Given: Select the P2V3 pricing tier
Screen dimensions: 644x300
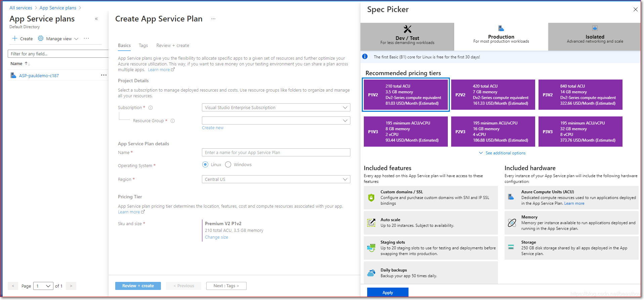Looking at the screenshot, I should [x=493, y=132].
